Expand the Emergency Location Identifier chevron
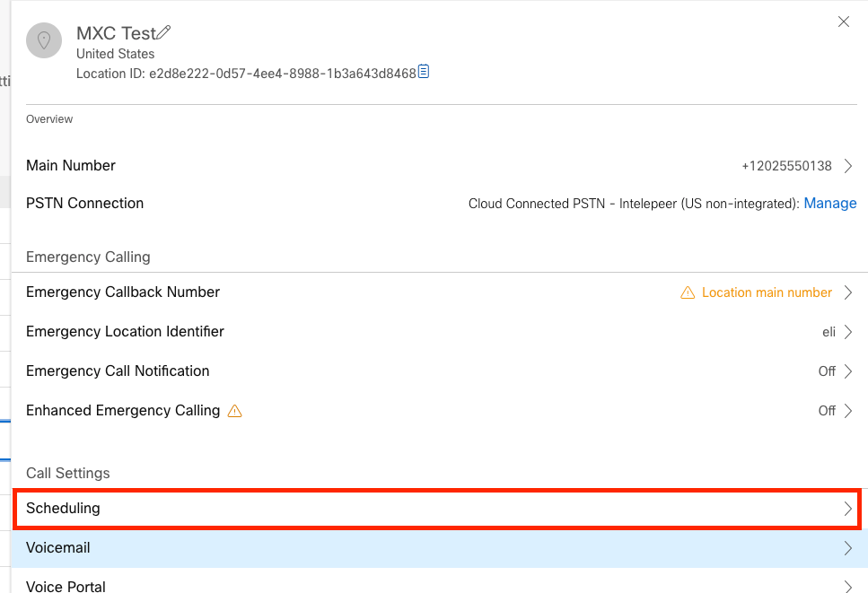Viewport: 868px width, 593px height. (848, 332)
